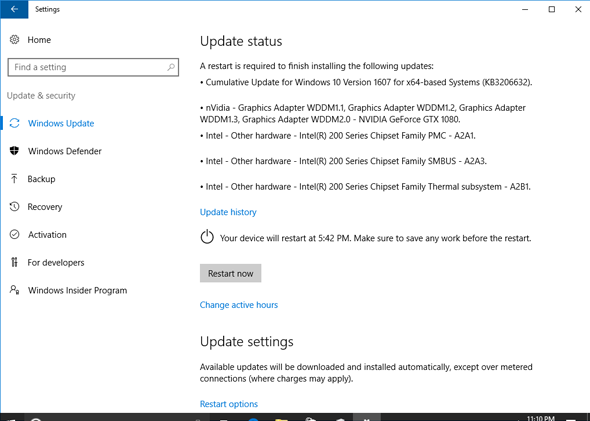Image resolution: width=590 pixels, height=421 pixels.
Task: Click the Activation checkmark circle icon
Action: point(14,234)
